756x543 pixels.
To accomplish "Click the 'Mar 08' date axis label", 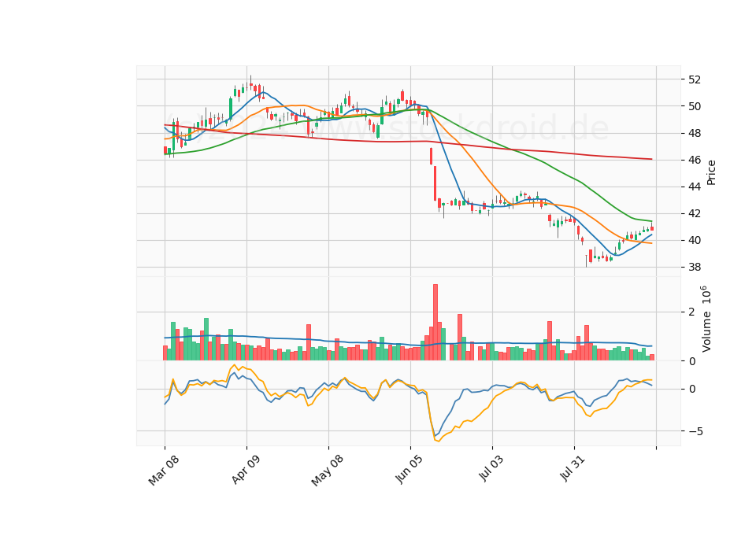I will 164,470.
